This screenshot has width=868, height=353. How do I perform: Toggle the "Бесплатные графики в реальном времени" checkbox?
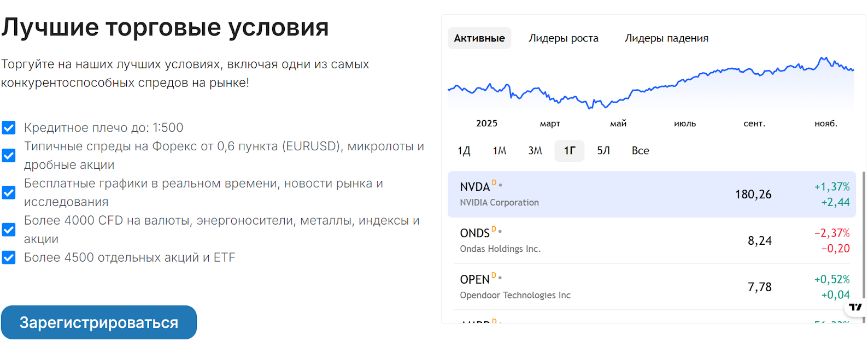pyautogui.click(x=9, y=193)
